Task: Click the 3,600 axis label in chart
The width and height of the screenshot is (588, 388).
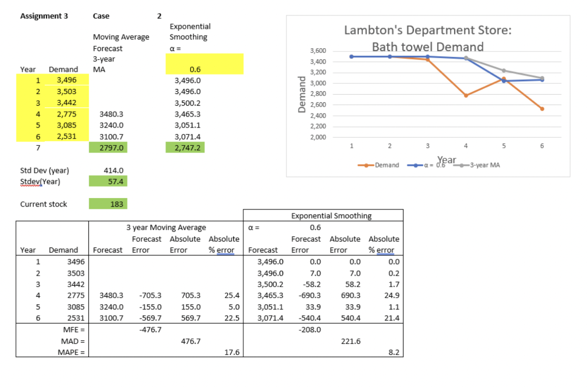Action: click(318, 51)
